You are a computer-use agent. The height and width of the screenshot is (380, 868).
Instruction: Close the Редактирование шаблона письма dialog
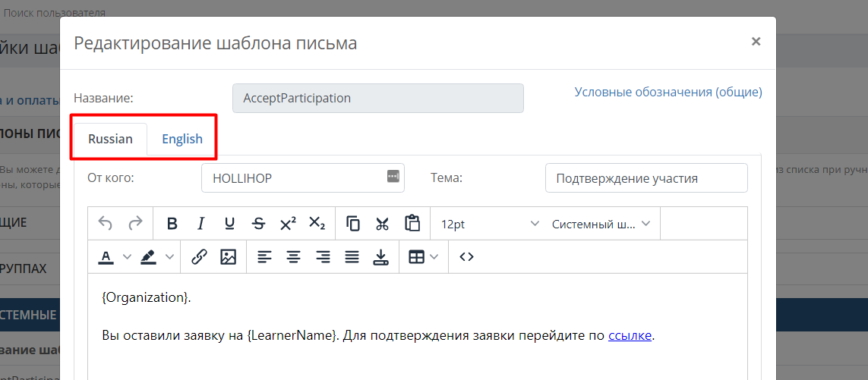click(x=756, y=41)
